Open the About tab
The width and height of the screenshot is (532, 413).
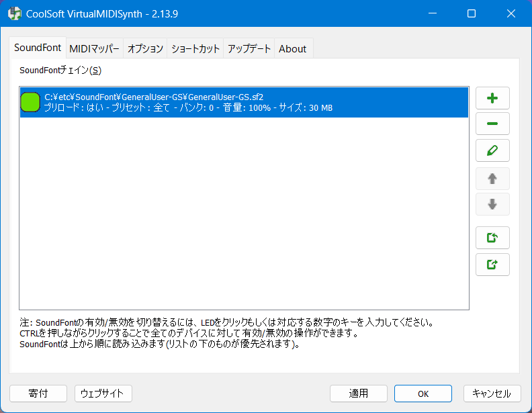292,49
